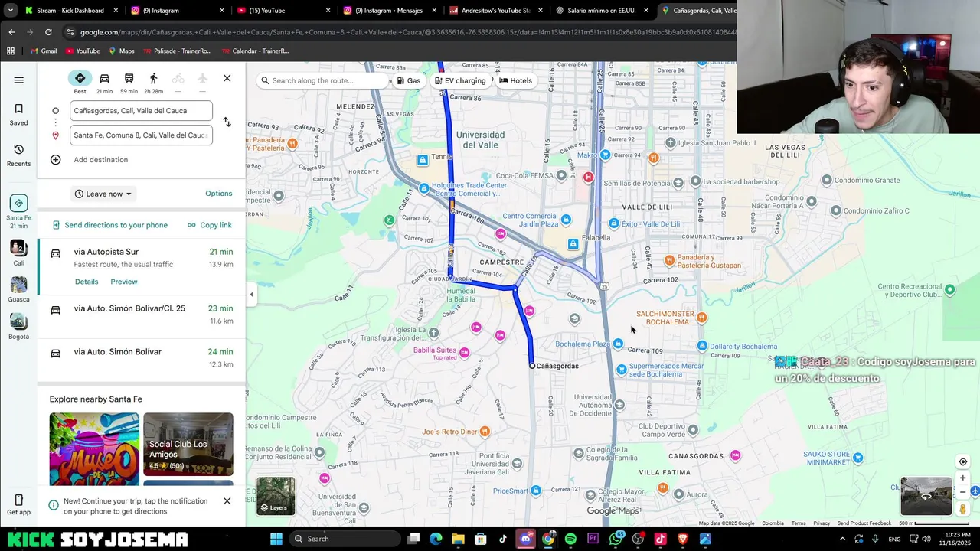Switch to (9) Instagram tab
This screenshot has width=980, height=551.
point(177,11)
